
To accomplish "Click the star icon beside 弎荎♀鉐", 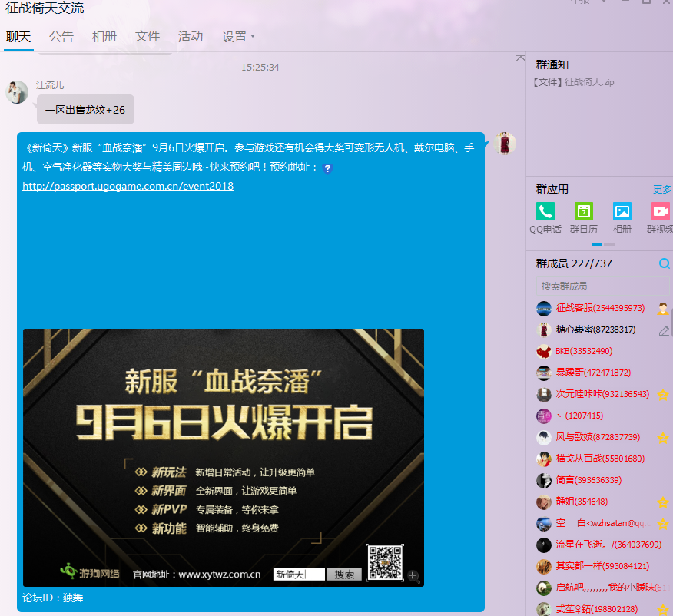I will tap(663, 609).
